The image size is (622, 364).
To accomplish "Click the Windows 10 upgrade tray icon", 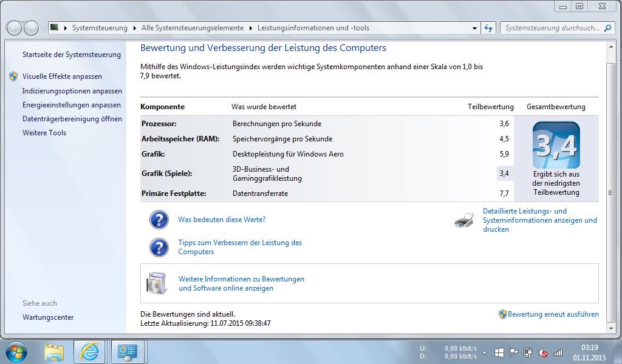I will tap(499, 352).
